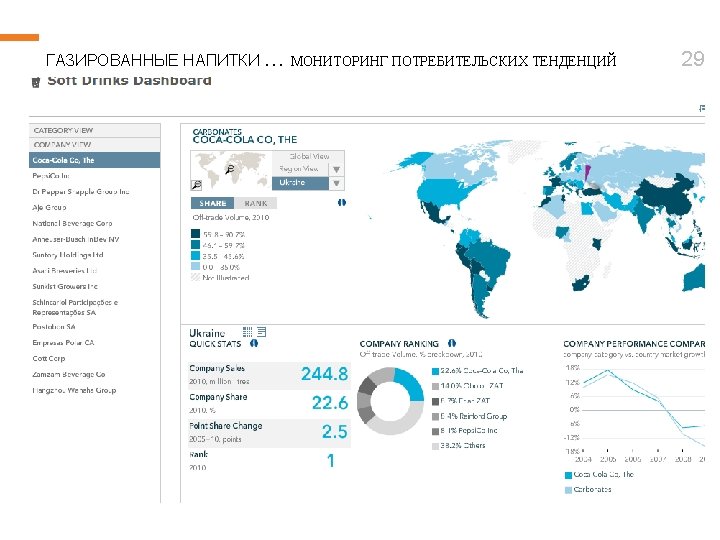The height and width of the screenshot is (540, 720).
Task: Select Asahi Breweries Ltd
Action: pyautogui.click(x=64, y=270)
